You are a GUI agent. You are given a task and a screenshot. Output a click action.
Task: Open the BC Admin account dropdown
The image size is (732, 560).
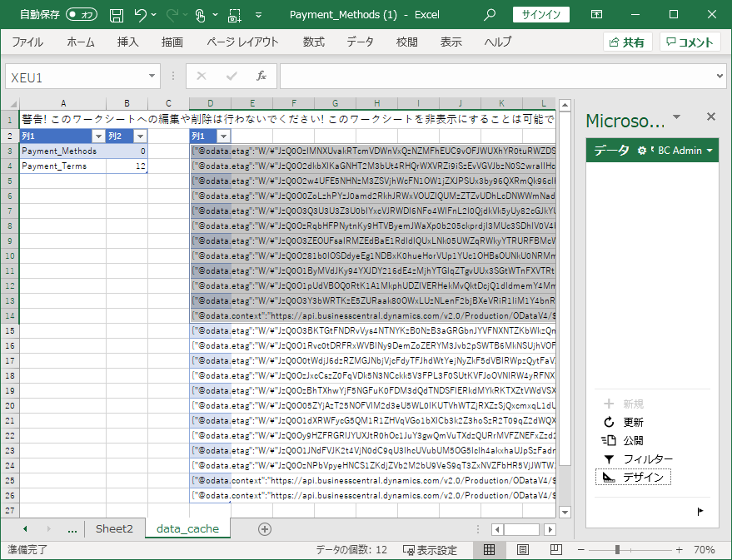[685, 151]
